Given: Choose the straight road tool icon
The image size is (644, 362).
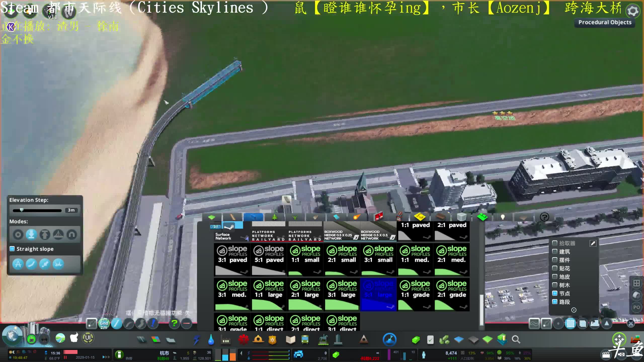Looking at the screenshot, I should coord(116,324).
